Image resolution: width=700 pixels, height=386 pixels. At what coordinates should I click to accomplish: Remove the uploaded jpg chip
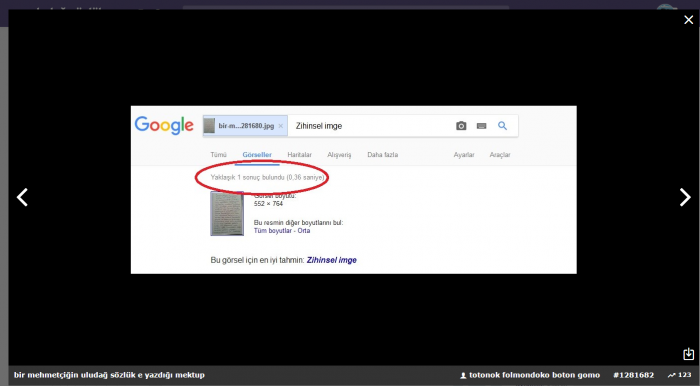coord(280,126)
